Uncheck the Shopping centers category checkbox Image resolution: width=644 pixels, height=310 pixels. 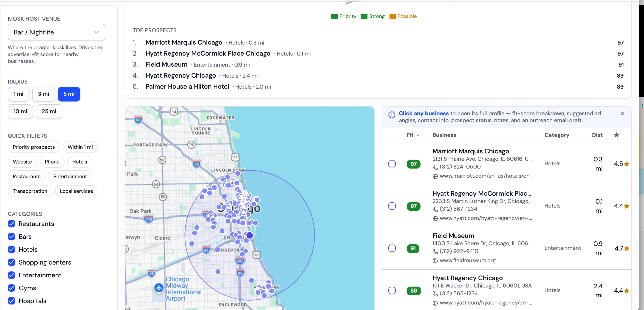coord(11,262)
